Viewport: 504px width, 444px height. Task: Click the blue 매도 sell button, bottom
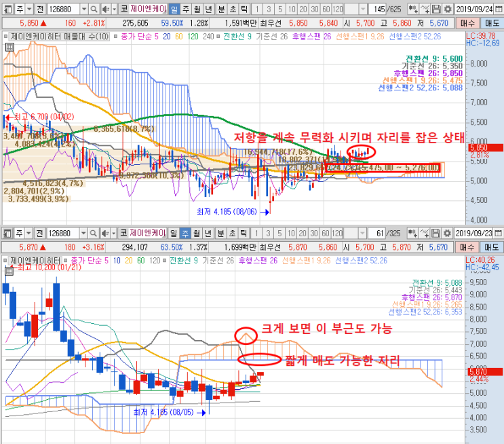[492, 247]
